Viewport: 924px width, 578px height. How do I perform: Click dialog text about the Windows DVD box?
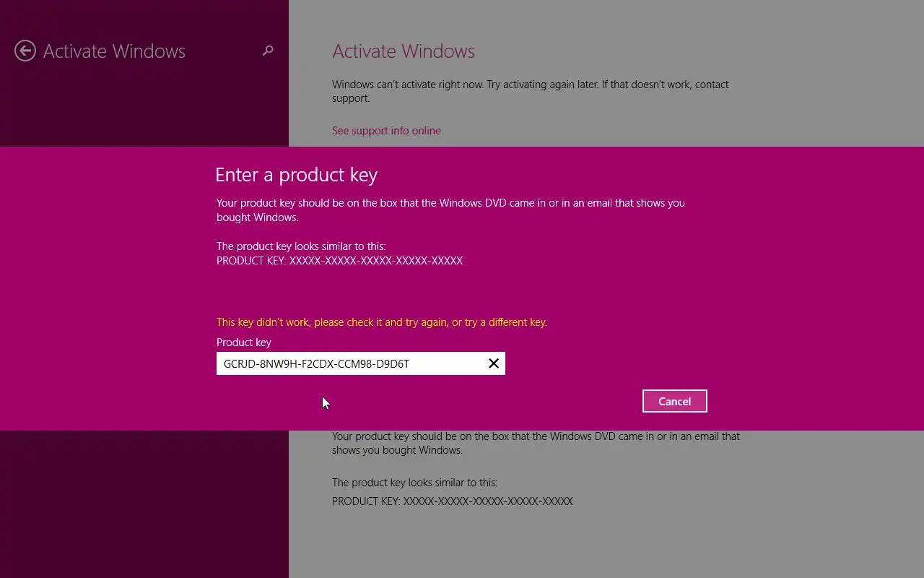click(450, 210)
